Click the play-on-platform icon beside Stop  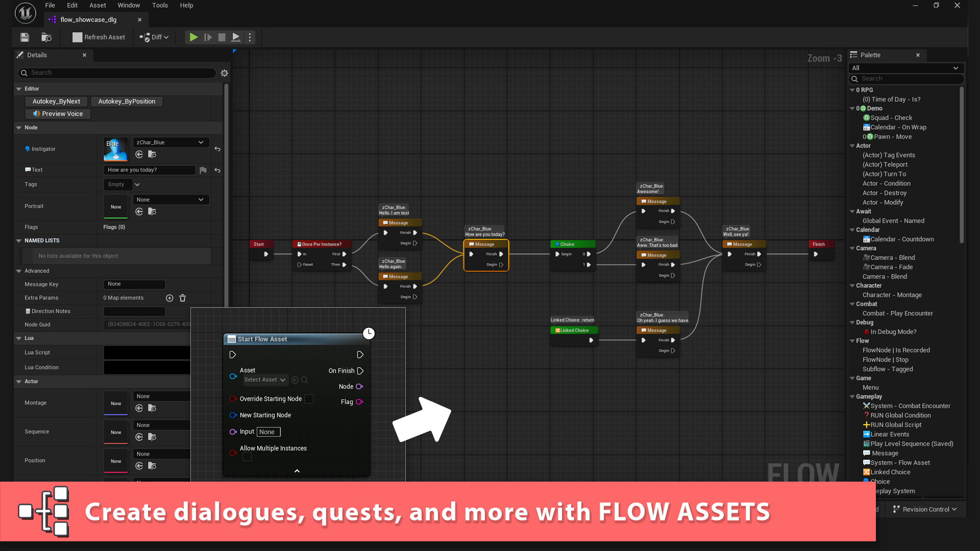(236, 37)
